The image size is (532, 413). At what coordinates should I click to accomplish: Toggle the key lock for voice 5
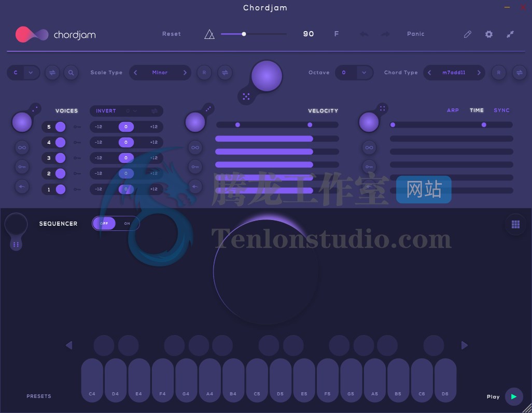pyautogui.click(x=77, y=127)
